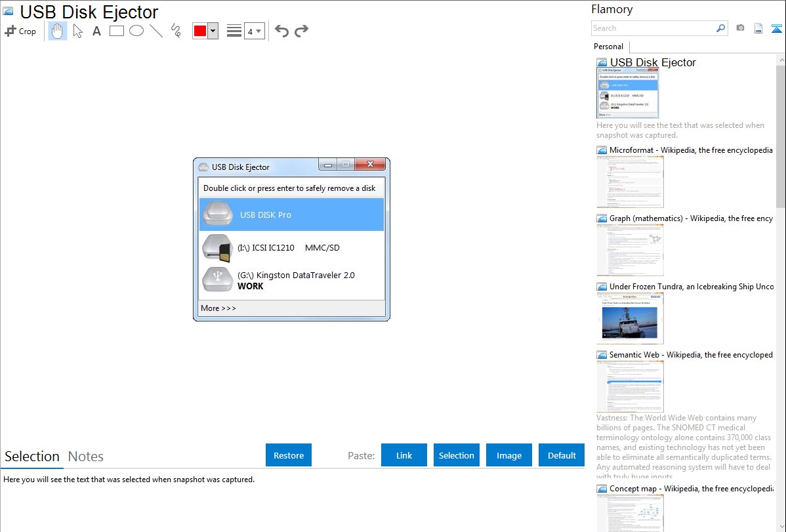
Task: Select the straight line tool
Action: (156, 31)
